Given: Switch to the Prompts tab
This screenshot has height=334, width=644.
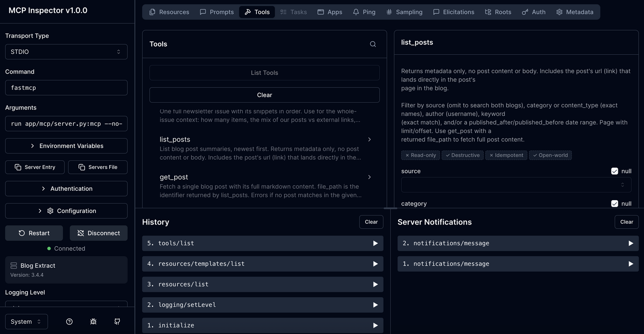Looking at the screenshot, I should pyautogui.click(x=217, y=12).
